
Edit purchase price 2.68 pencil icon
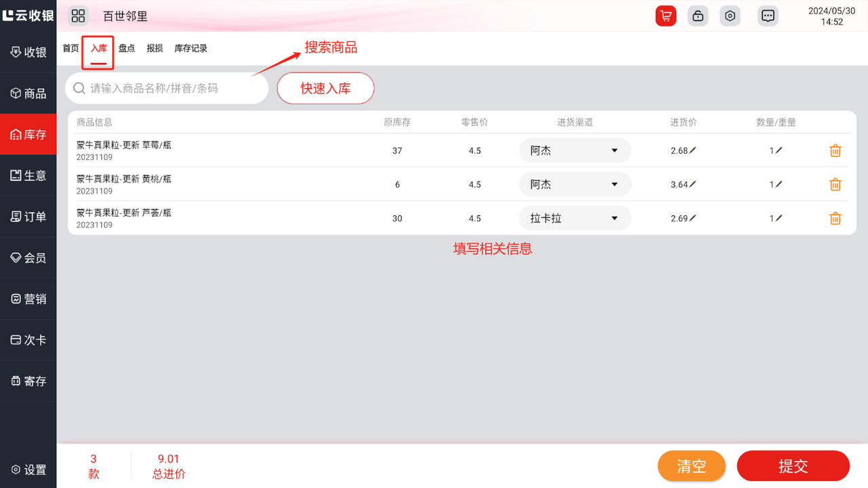[x=692, y=150]
